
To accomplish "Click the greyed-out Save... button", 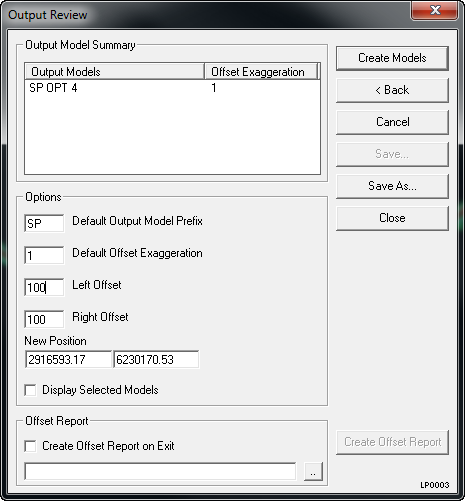I will click(392, 154).
